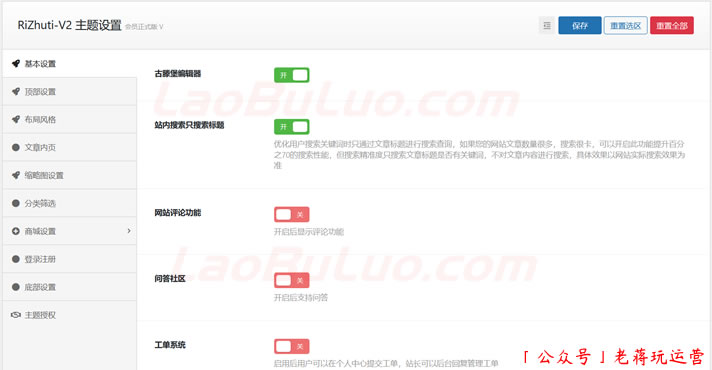
Task: Enable the 工单系统 switch
Action: point(292,346)
